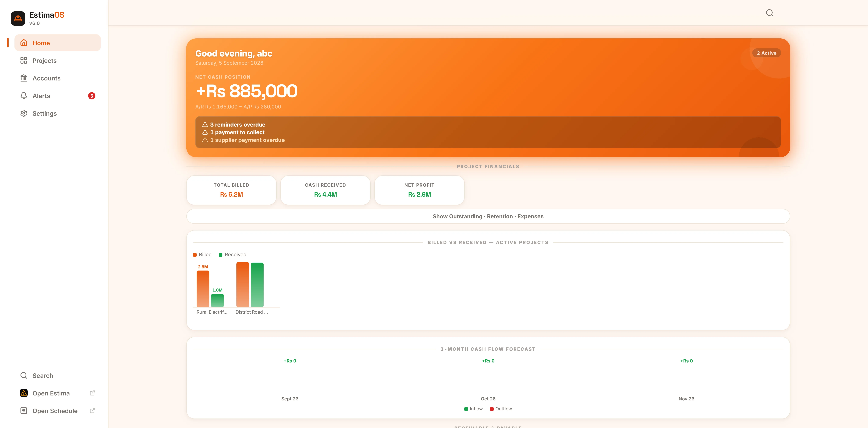Open the Home menu item

coord(58,43)
